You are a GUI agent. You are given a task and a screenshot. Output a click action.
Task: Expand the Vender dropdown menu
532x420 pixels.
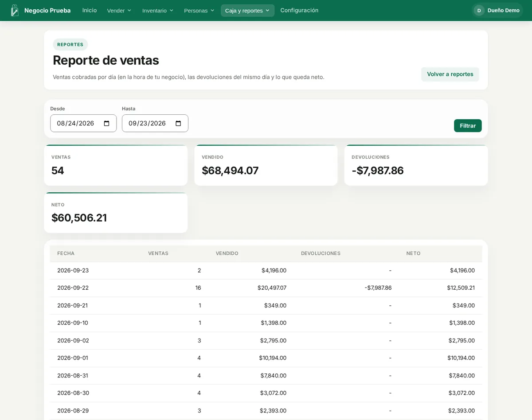[x=119, y=10]
